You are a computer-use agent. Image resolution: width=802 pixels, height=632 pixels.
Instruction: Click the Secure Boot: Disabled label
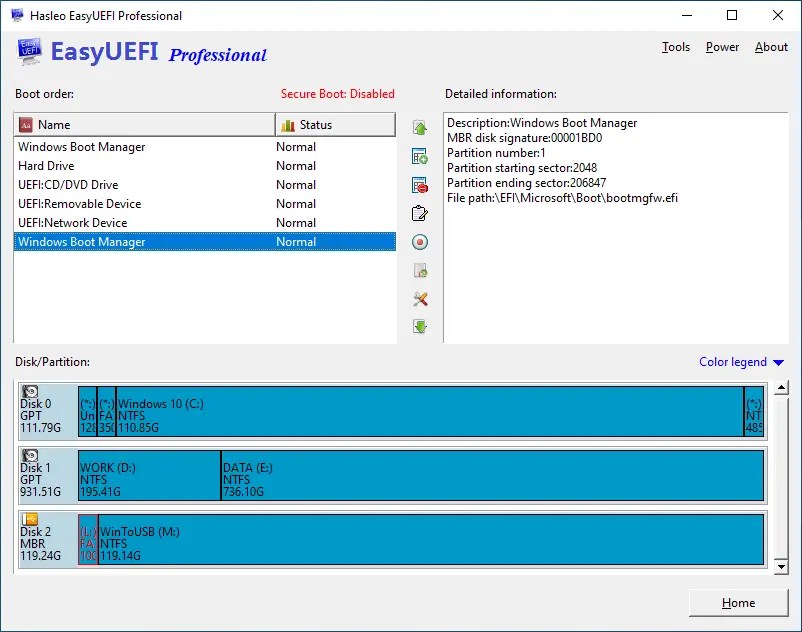(338, 94)
